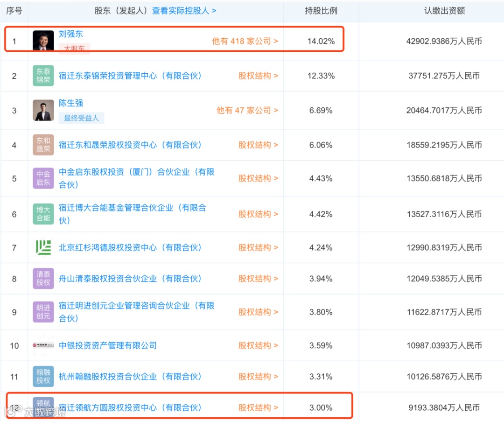Select 9193.3804万人民币 amount cell

point(444,407)
